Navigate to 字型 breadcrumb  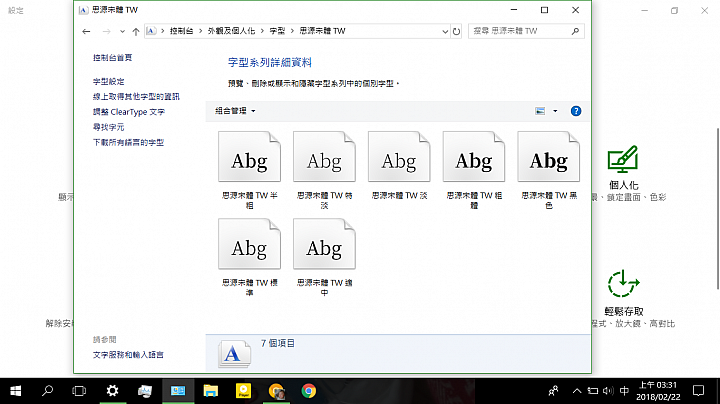click(x=277, y=31)
